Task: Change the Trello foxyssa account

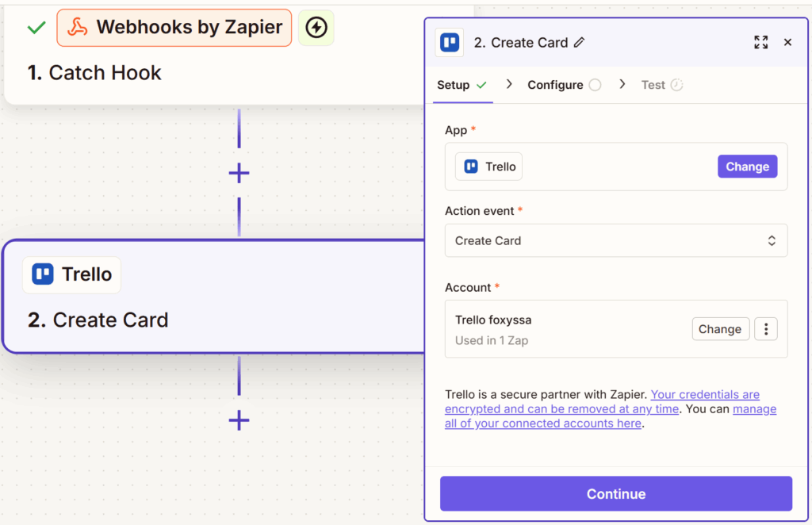Action: 720,328
